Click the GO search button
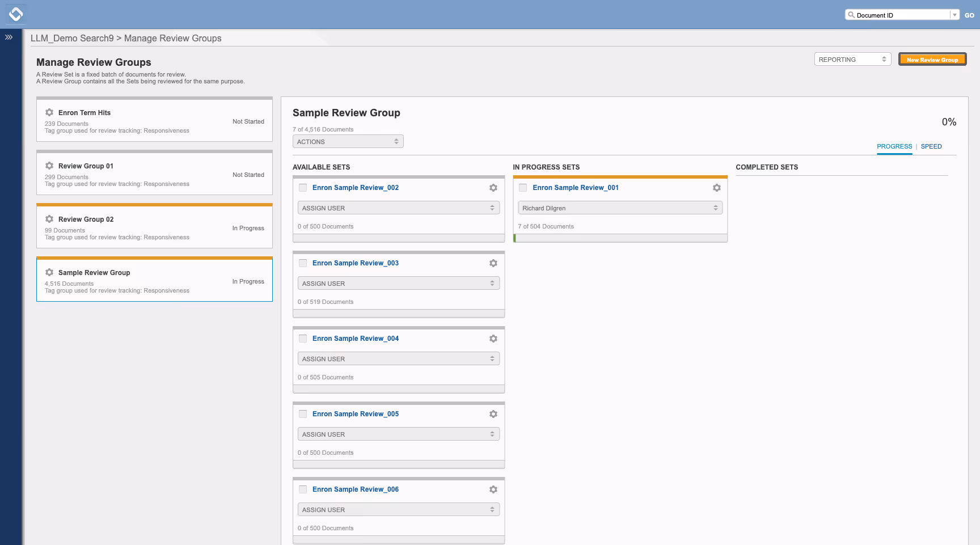The width and height of the screenshot is (980, 545). (x=969, y=15)
